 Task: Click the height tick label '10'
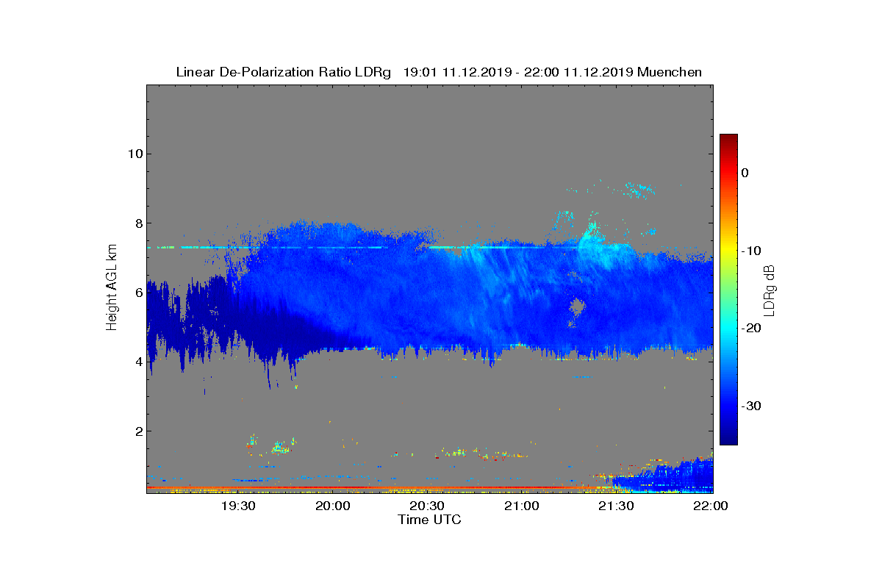[134, 154]
